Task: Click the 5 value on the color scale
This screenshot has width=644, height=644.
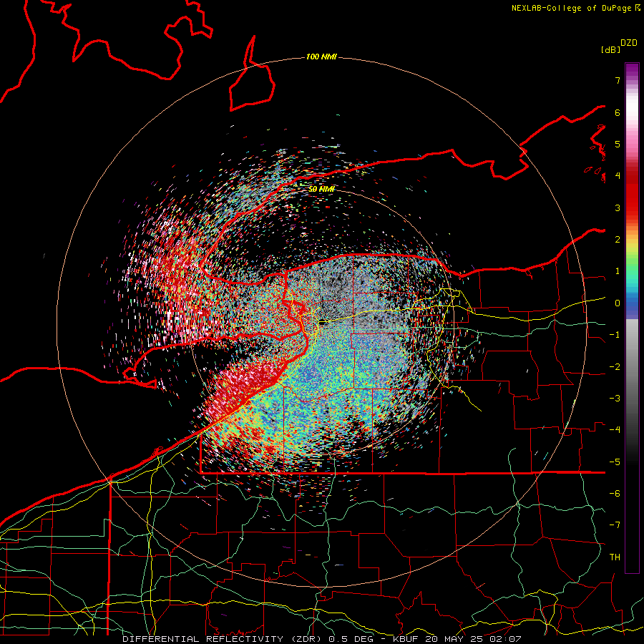Action: tap(618, 144)
